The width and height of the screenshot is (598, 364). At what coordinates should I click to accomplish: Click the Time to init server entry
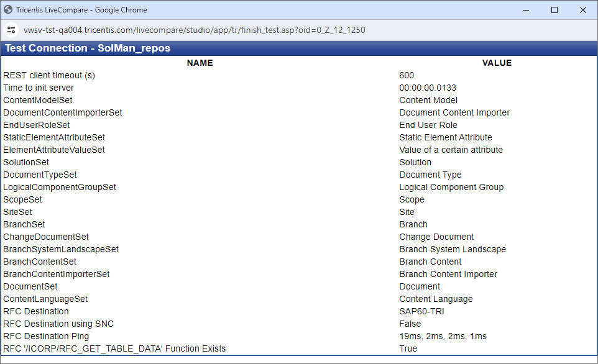click(x=38, y=88)
